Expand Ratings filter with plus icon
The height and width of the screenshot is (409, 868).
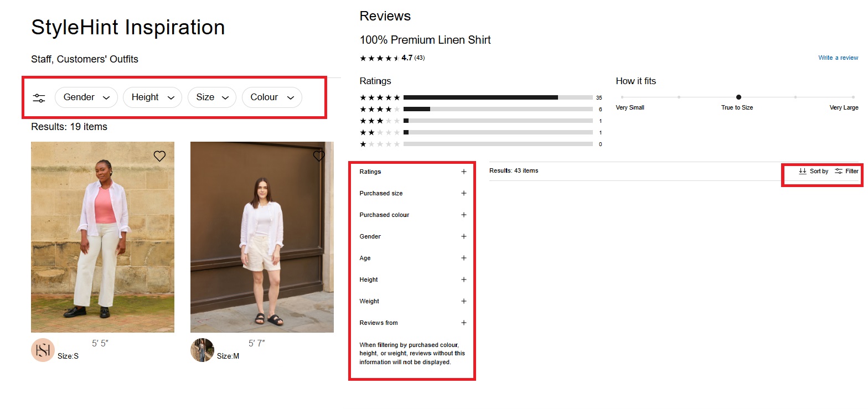tap(464, 172)
